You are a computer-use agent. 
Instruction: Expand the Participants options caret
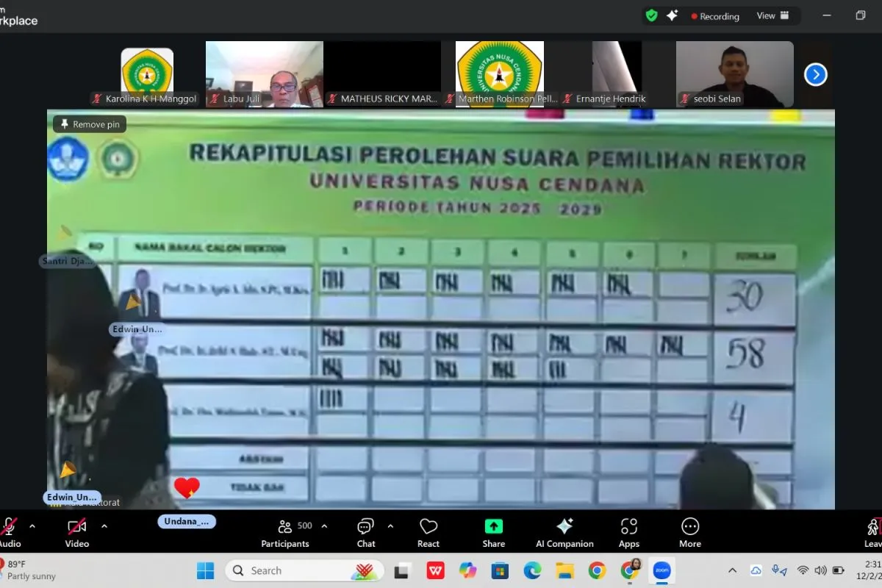point(324,526)
